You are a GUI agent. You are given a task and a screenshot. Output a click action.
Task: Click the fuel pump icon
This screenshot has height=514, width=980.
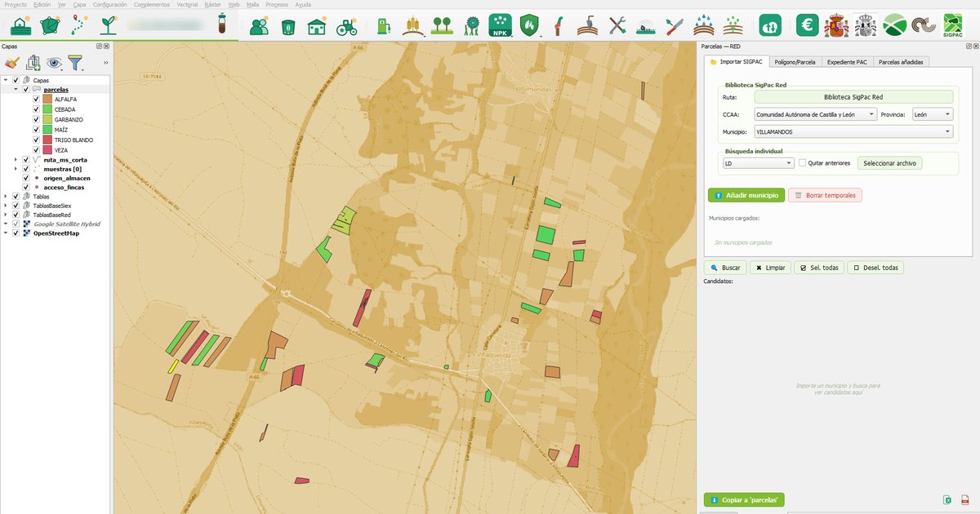383,26
